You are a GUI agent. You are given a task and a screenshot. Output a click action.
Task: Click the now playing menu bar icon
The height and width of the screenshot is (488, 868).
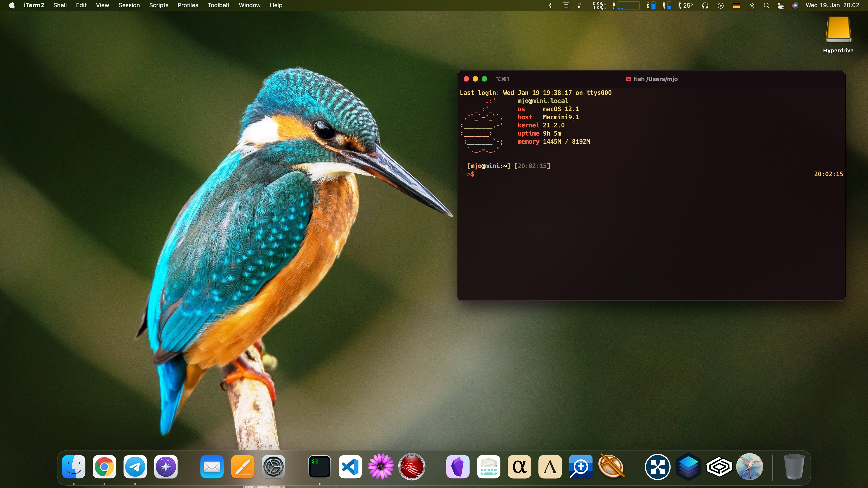point(720,5)
